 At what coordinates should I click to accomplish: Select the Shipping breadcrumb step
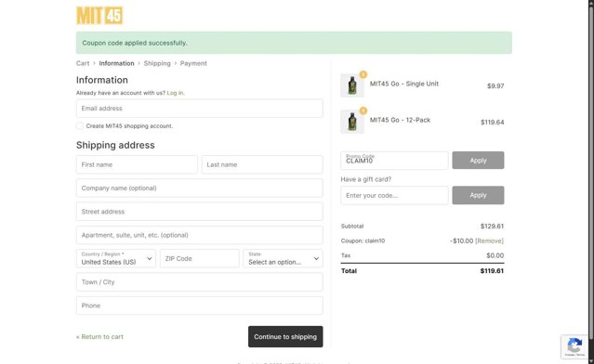click(x=157, y=63)
